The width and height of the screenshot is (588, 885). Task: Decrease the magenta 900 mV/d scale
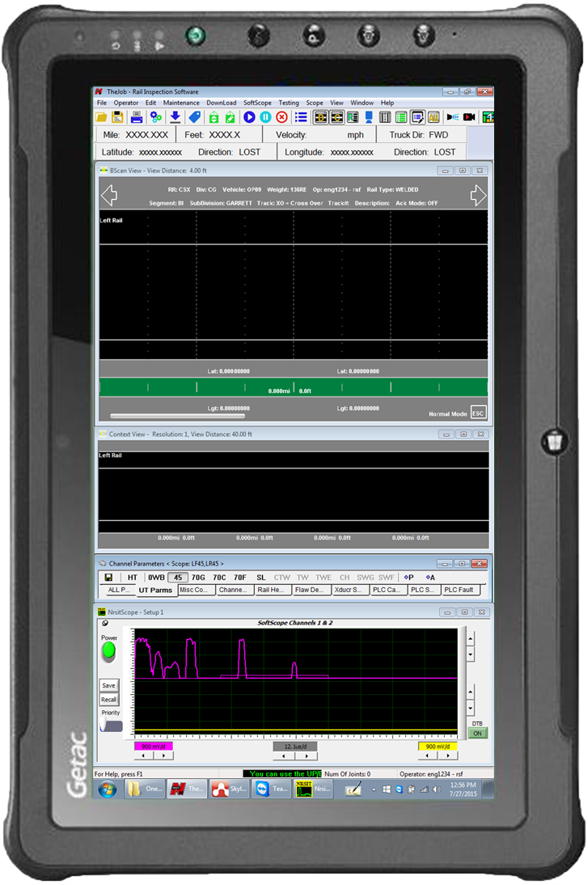click(144, 756)
